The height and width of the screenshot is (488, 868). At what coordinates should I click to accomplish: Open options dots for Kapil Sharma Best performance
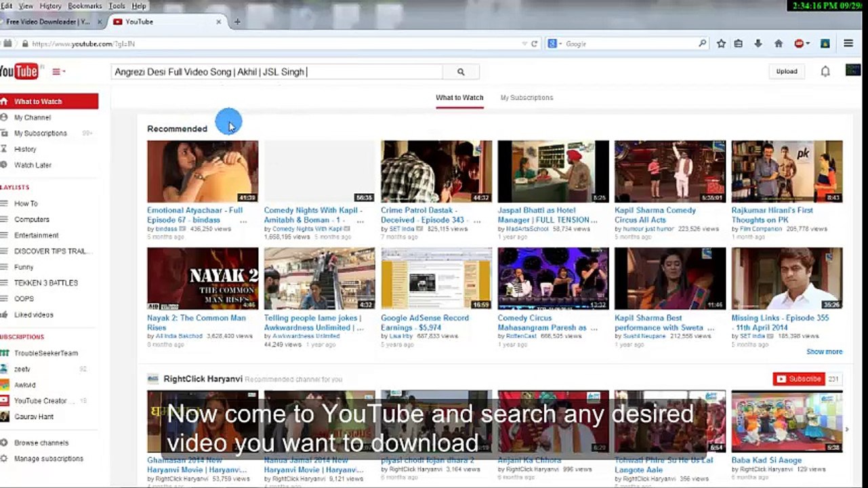(711, 328)
